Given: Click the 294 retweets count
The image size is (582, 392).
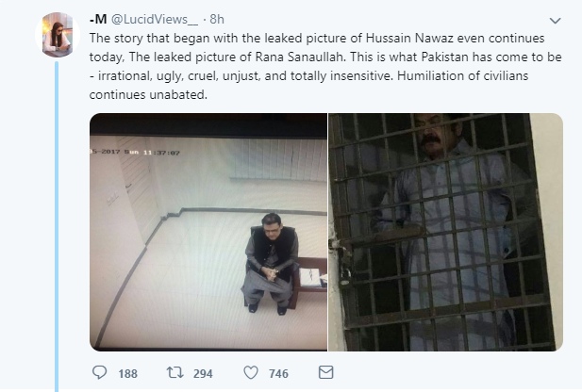Looking at the screenshot, I should pos(203,374).
